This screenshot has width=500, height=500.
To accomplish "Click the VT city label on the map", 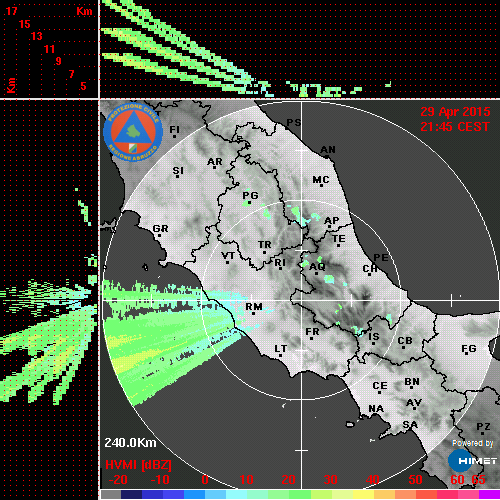I will coord(228,256).
